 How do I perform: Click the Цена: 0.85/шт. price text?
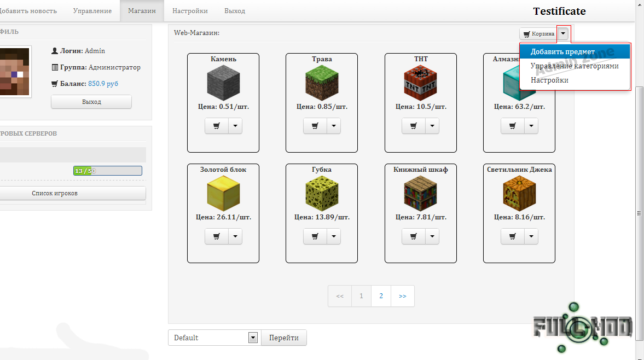click(x=322, y=107)
